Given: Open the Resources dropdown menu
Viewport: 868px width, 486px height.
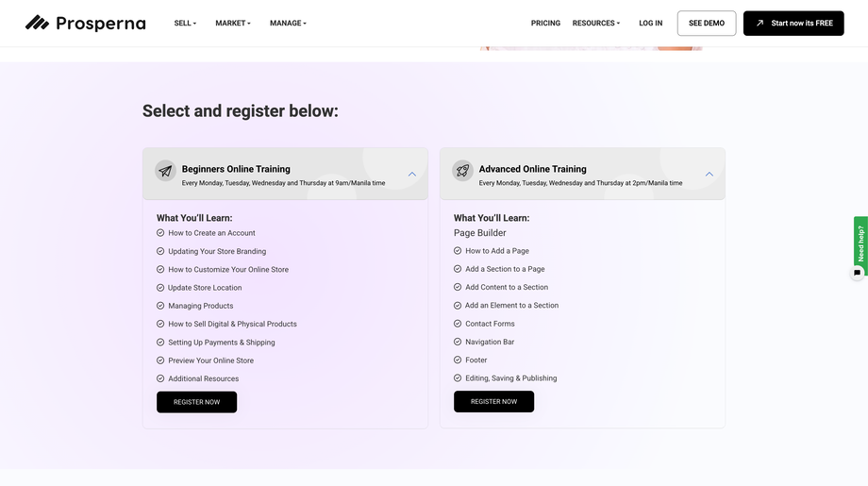Looking at the screenshot, I should pos(596,23).
